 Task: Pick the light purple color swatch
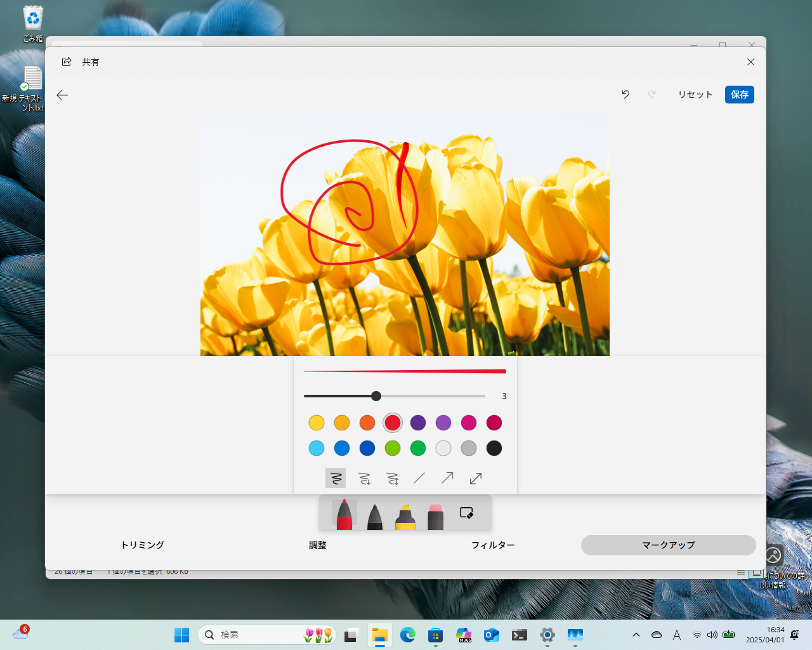pyautogui.click(x=443, y=423)
